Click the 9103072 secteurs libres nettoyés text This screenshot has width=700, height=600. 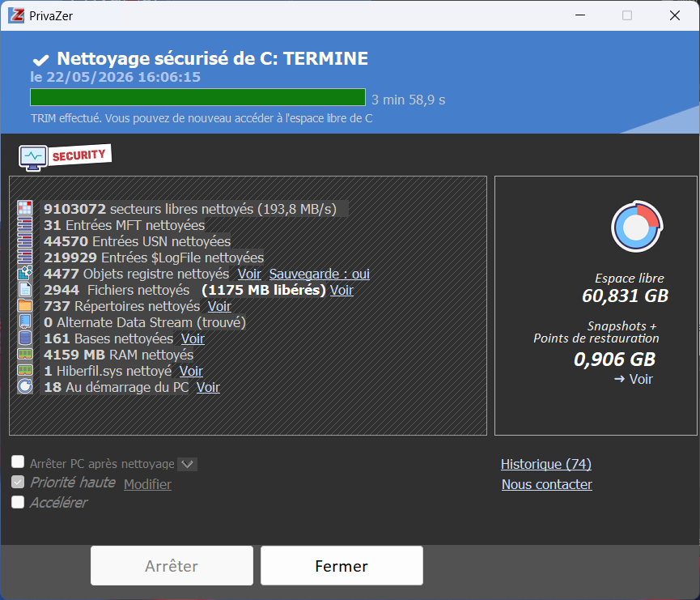coord(189,209)
